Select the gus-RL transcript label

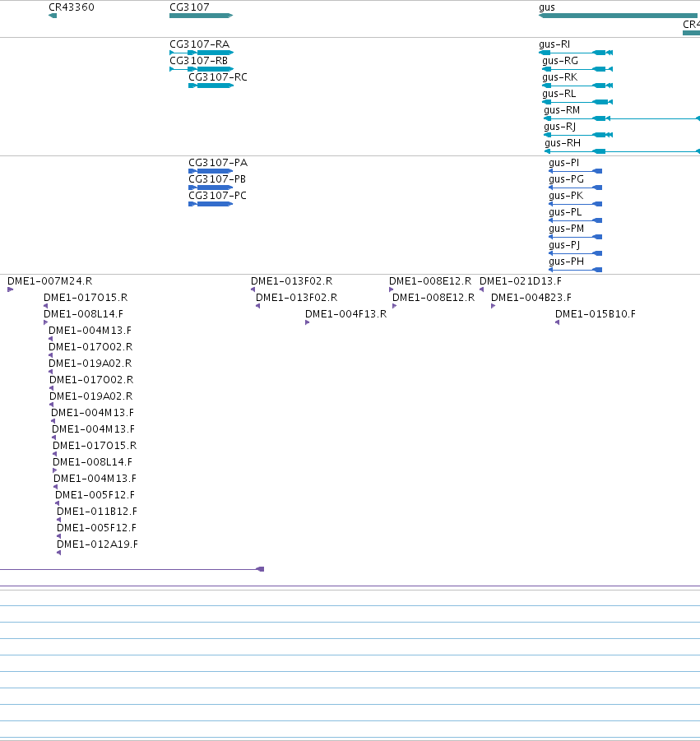[559, 94]
